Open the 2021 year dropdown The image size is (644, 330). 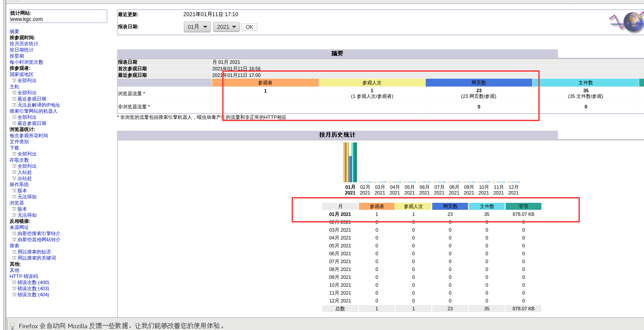click(x=226, y=27)
